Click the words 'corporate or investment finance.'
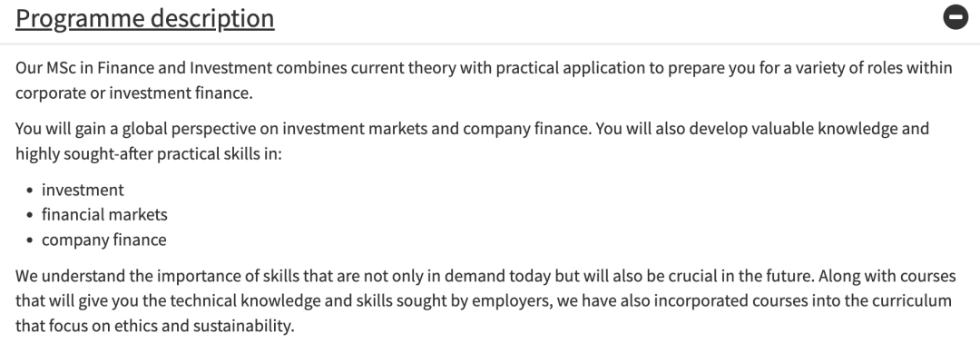Screen dimensions: 980x343 coord(134,93)
